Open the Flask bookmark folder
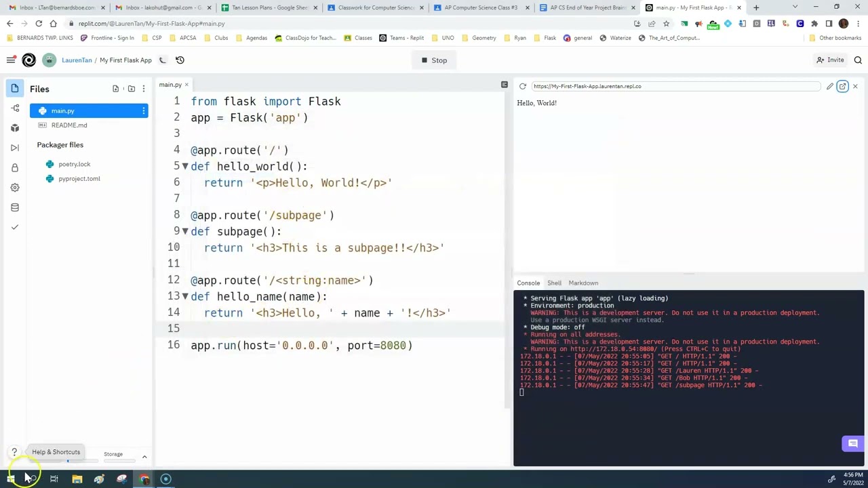 tap(545, 38)
